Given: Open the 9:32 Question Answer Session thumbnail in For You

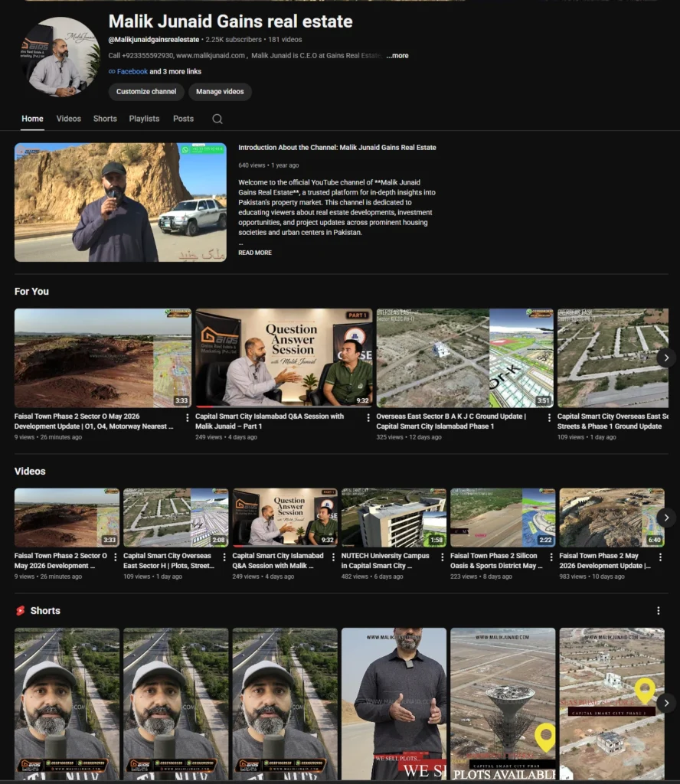Looking at the screenshot, I should click(284, 358).
